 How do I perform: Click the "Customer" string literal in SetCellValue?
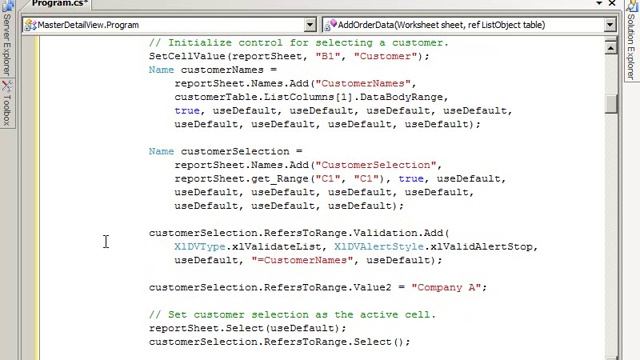point(385,56)
